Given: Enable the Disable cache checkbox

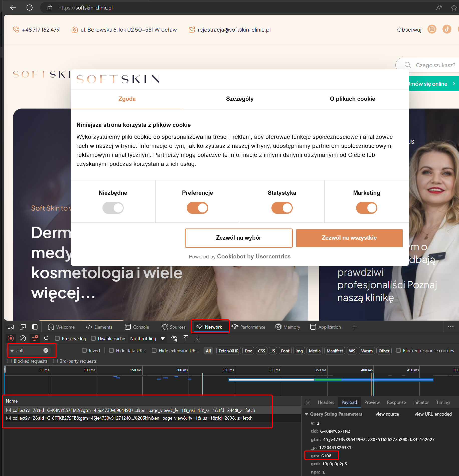Looking at the screenshot, I should point(93,338).
